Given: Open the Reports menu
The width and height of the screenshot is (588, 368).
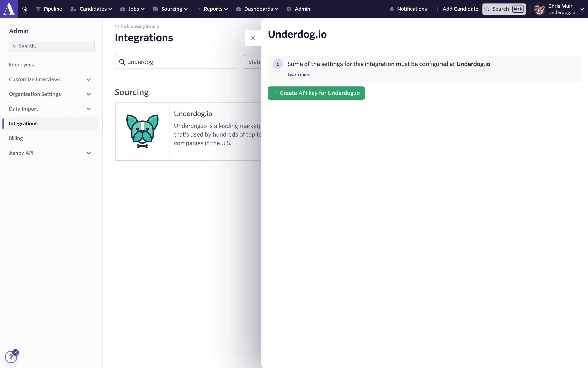Looking at the screenshot, I should (212, 9).
